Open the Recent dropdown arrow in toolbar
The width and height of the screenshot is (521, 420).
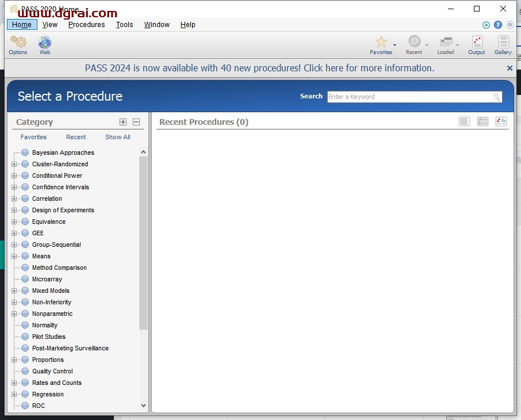coord(427,45)
